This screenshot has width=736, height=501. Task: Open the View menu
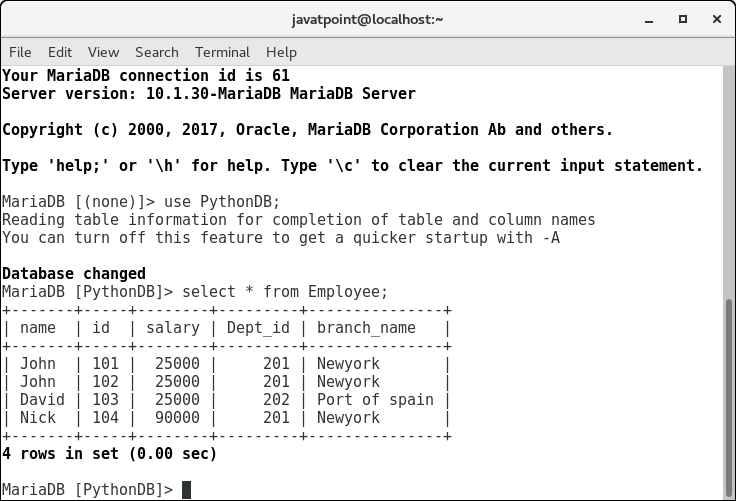103,52
